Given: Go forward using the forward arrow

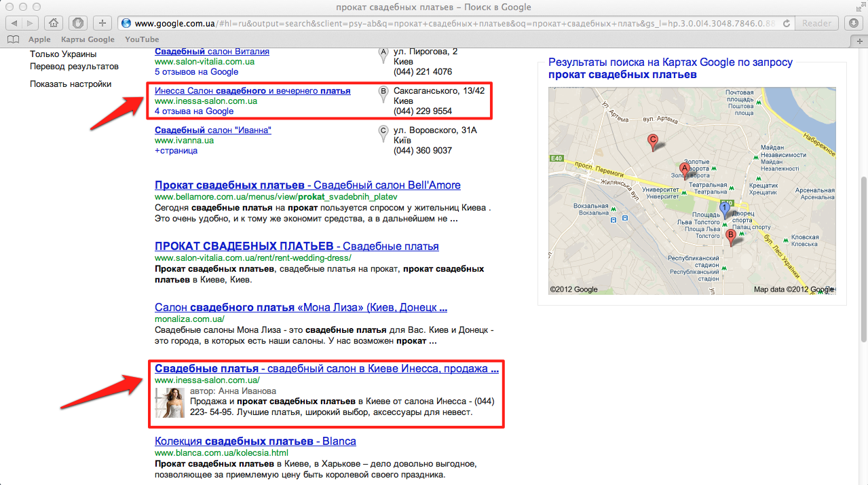Looking at the screenshot, I should pos(31,23).
